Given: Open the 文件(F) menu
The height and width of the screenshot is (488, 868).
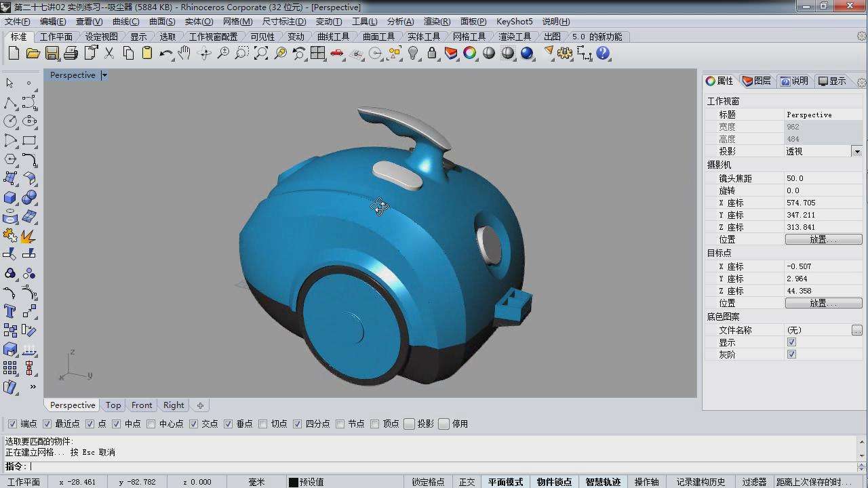Looking at the screenshot, I should (x=17, y=22).
